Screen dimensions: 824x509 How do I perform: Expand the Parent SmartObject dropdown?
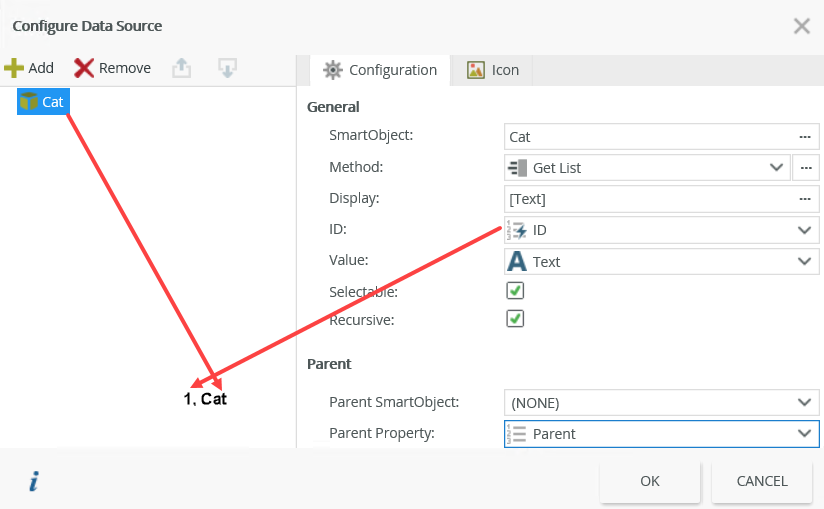click(x=804, y=402)
